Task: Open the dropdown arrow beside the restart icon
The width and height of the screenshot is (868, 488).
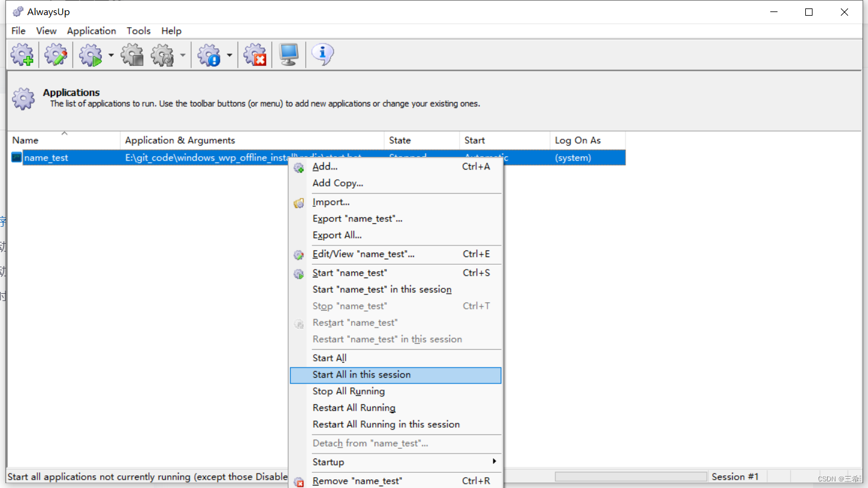Action: pos(183,54)
